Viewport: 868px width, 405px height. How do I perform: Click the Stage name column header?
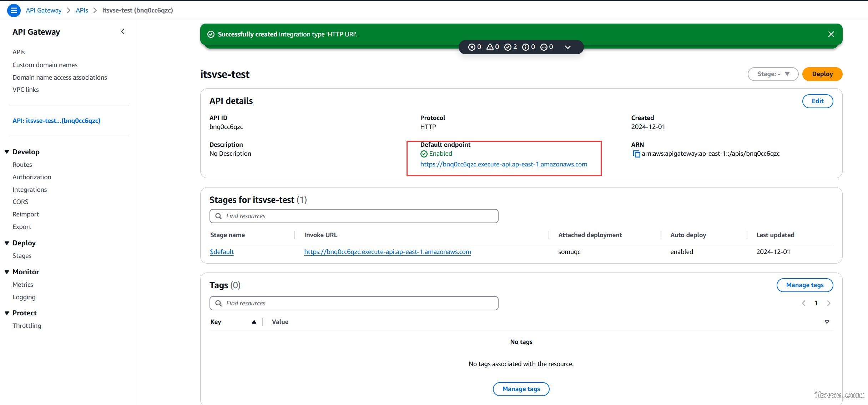point(227,235)
